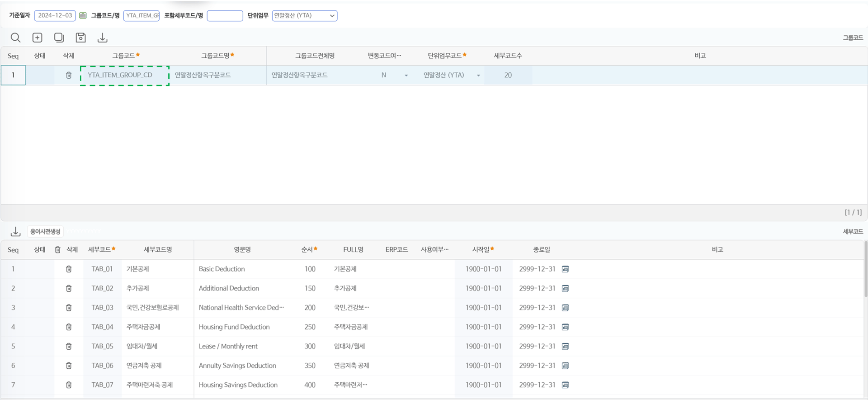The image size is (868, 400).
Task: Click the detail code count 20
Action: [508, 75]
